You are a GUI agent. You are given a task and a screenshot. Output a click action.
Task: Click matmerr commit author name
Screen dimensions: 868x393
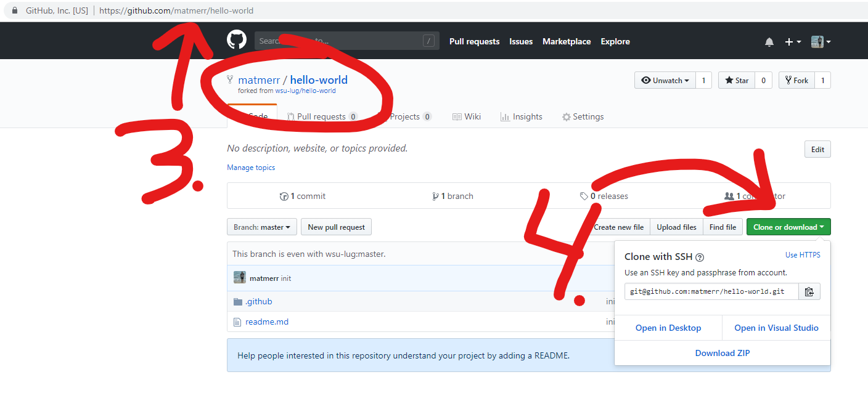click(x=264, y=278)
